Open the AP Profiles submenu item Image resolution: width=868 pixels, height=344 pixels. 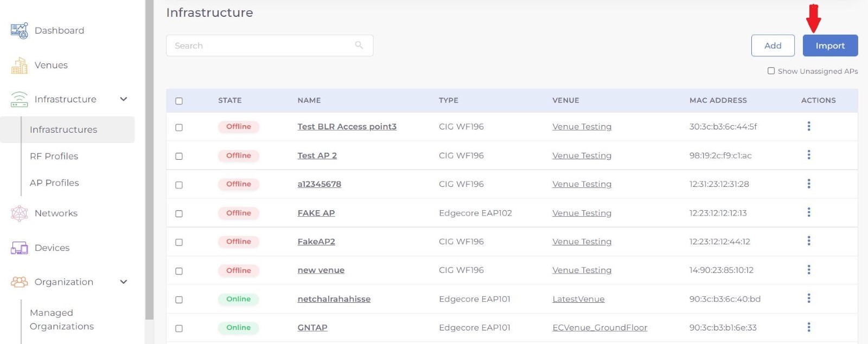(x=54, y=183)
